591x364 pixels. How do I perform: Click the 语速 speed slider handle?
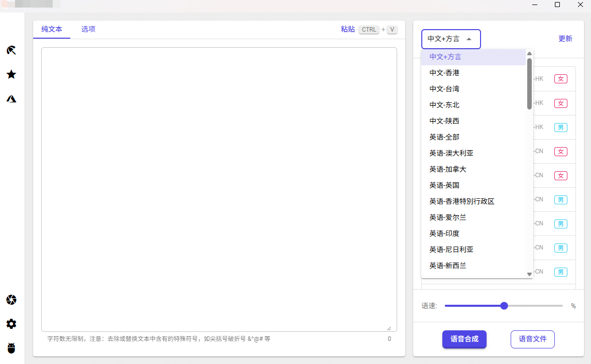pyautogui.click(x=504, y=306)
